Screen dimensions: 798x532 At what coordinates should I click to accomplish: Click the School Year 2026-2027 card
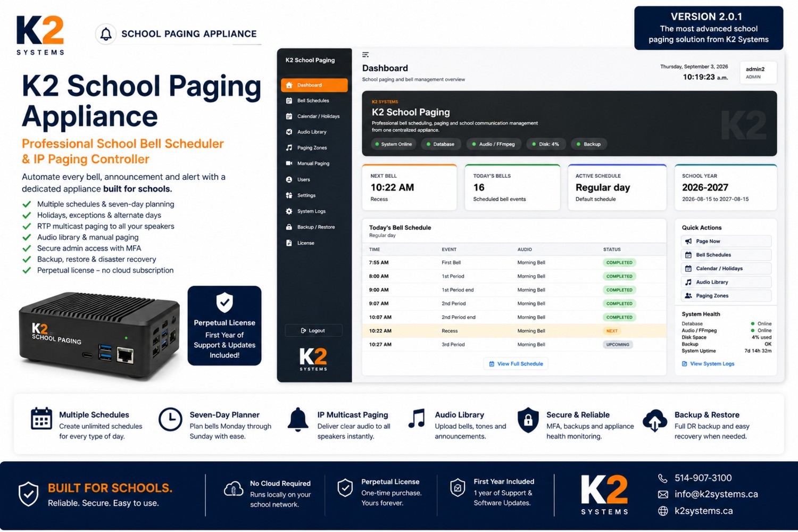click(726, 187)
